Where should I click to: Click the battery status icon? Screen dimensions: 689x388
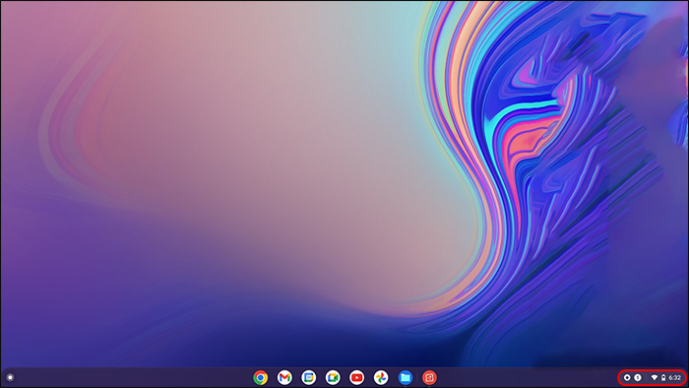click(663, 377)
